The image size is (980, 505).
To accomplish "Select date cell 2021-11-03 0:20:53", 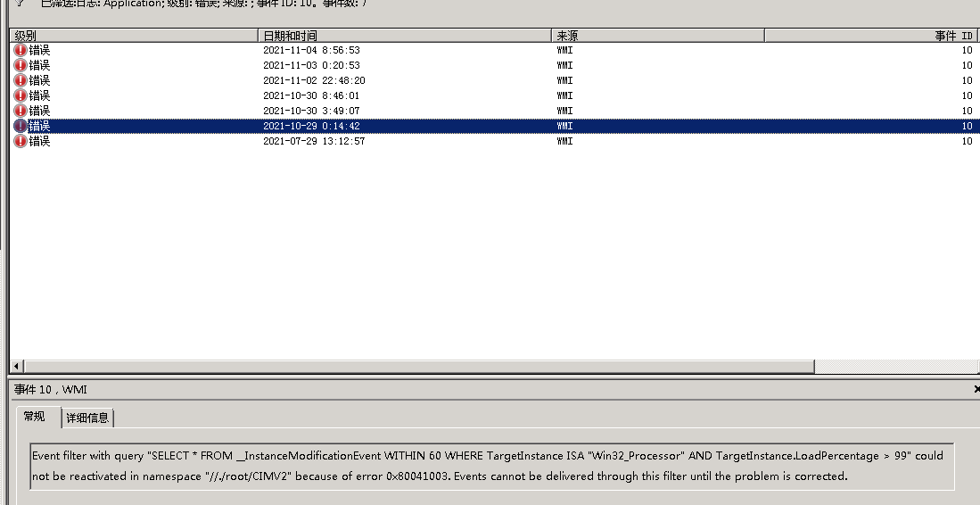I will (x=311, y=65).
